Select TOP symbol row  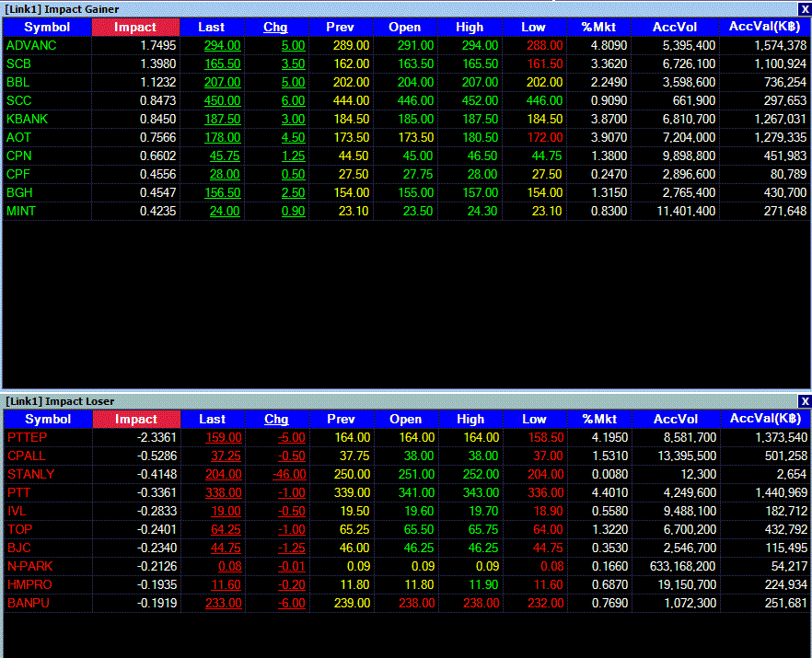[19, 529]
